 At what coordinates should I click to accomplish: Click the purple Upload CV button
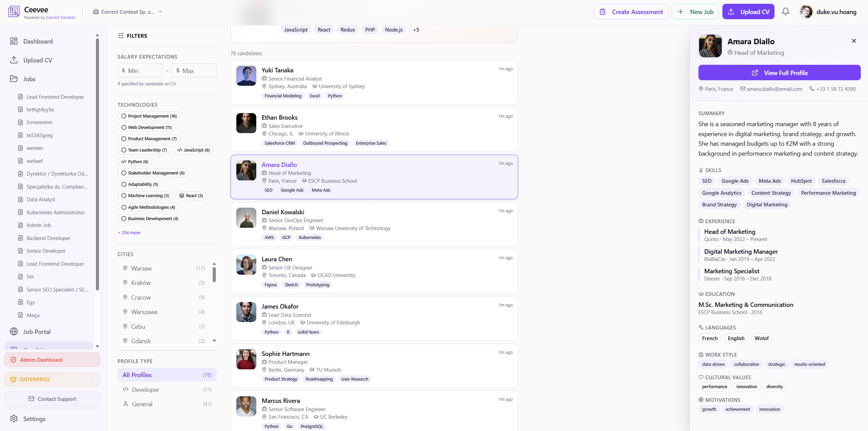pyautogui.click(x=748, y=12)
